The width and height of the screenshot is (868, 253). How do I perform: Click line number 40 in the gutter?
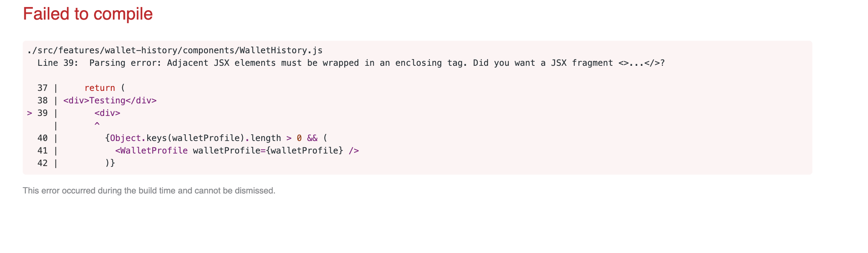[42, 138]
